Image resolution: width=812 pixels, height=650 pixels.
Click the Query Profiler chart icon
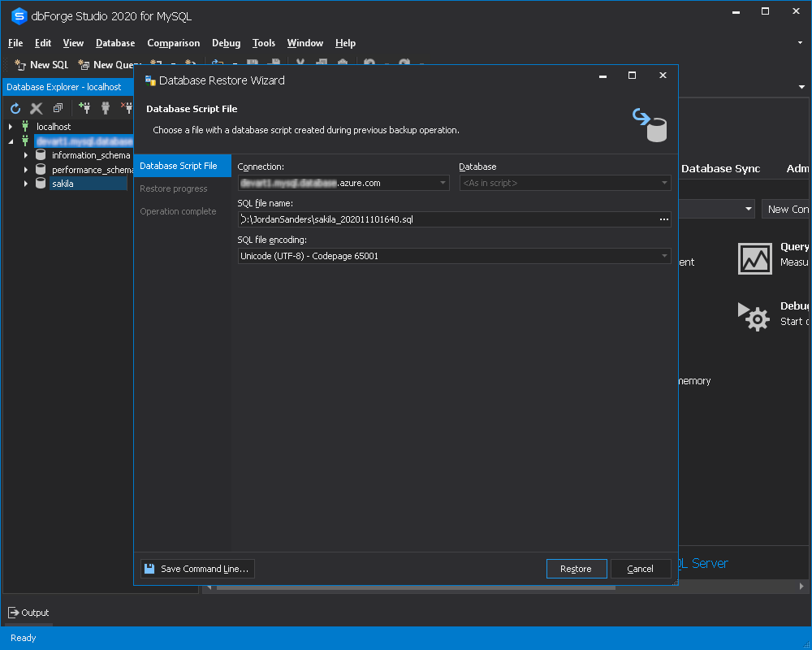point(754,258)
